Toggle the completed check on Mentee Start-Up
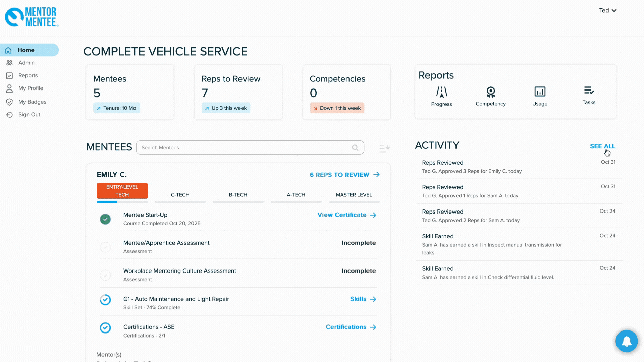The image size is (644, 362). pyautogui.click(x=105, y=219)
